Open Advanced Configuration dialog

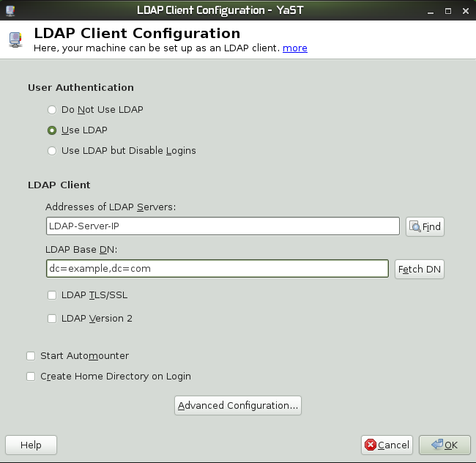[x=238, y=406]
